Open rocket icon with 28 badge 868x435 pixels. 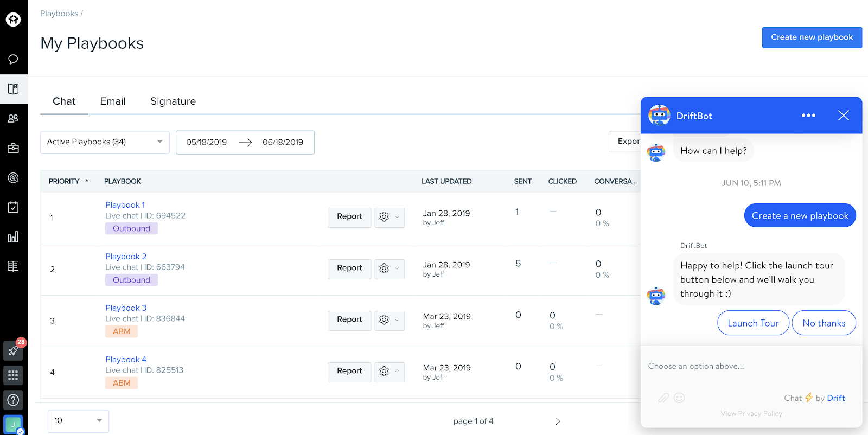pyautogui.click(x=14, y=350)
